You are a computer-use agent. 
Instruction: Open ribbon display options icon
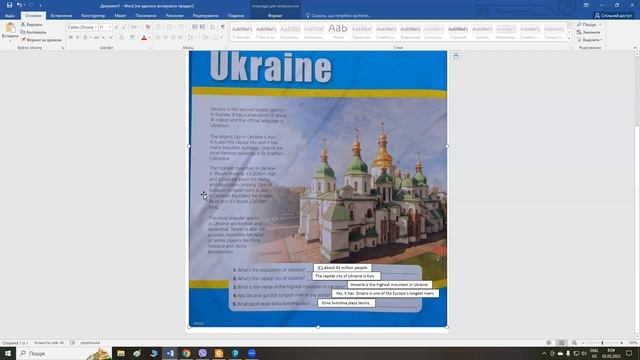586,5
